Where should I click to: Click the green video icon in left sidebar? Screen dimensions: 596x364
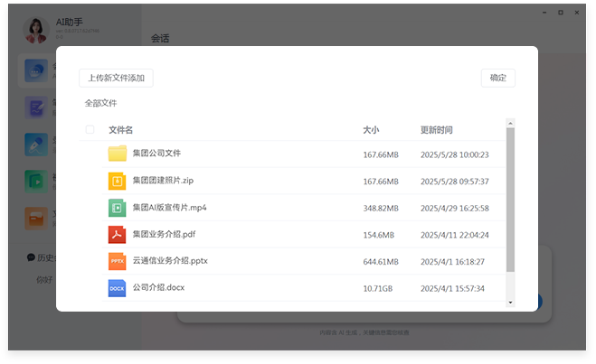click(36, 181)
